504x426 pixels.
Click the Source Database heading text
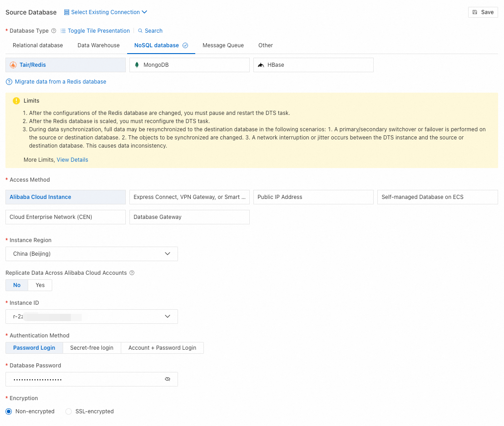coord(31,12)
